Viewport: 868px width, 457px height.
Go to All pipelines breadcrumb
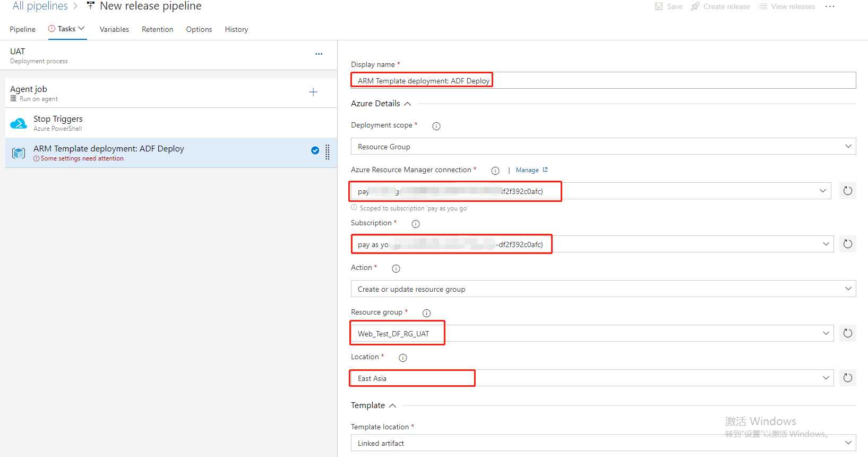click(40, 6)
